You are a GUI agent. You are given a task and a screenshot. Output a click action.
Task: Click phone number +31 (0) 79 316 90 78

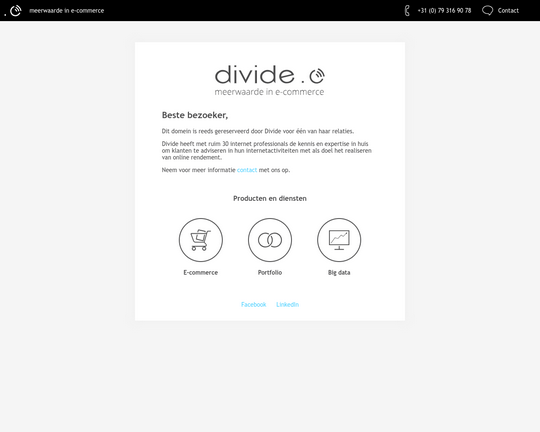pyautogui.click(x=444, y=11)
